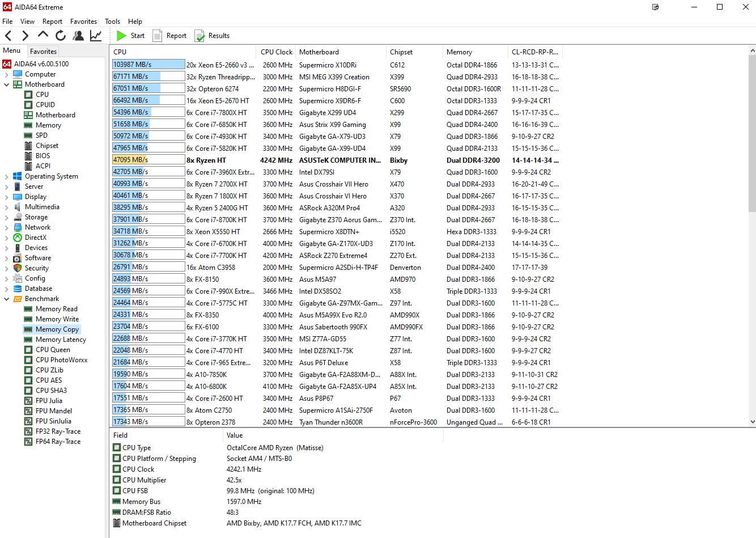Select the FPU Julia benchmark
The image size is (756, 538).
(49, 401)
